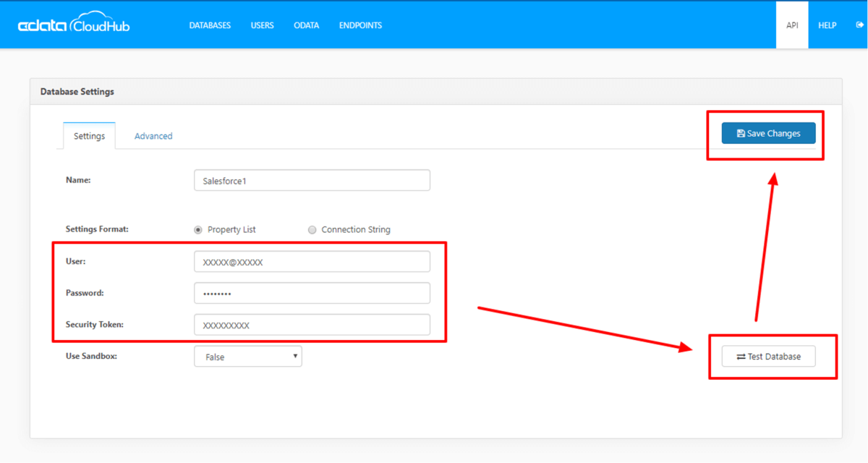Viewport: 868px width, 463px height.
Task: Open the HELP page
Action: tap(827, 25)
